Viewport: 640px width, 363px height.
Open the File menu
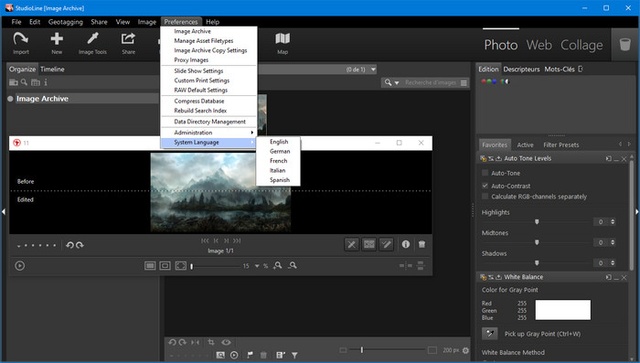coord(16,22)
